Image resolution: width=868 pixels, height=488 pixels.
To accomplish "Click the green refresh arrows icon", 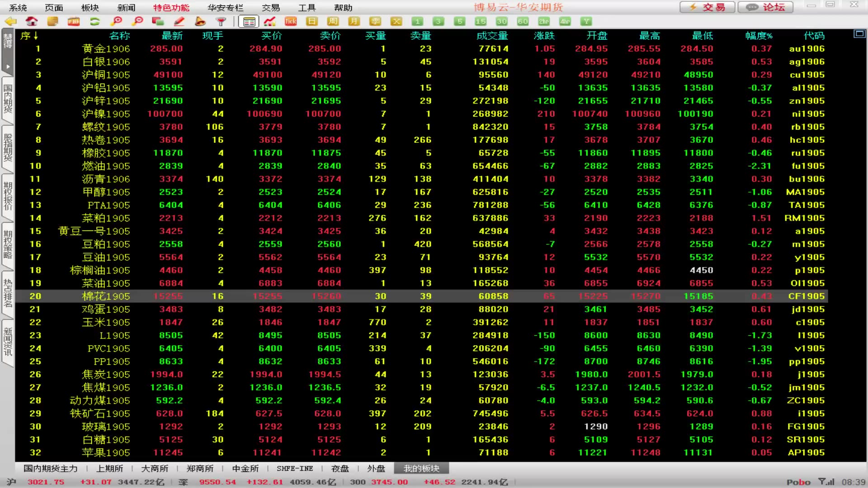I will point(95,21).
